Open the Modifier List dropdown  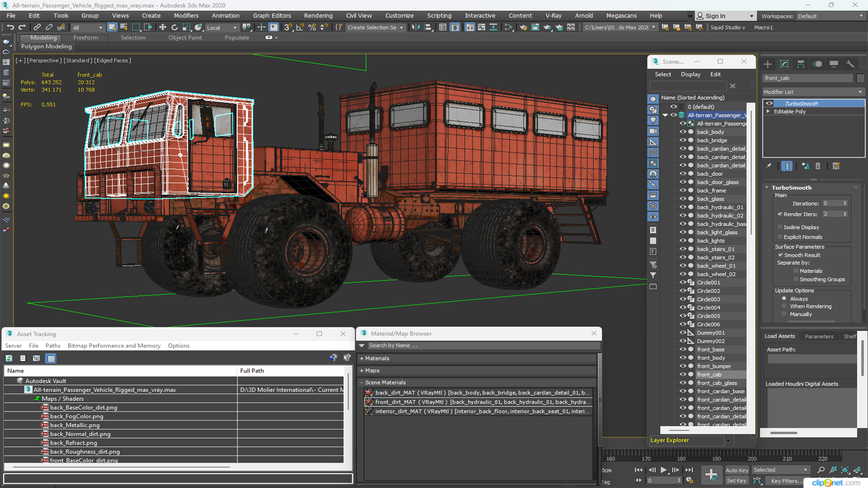point(813,92)
